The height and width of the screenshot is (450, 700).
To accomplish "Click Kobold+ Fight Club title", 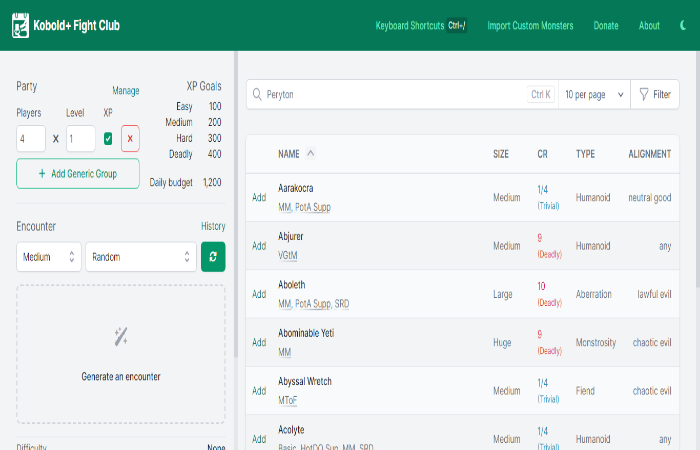I will click(76, 25).
